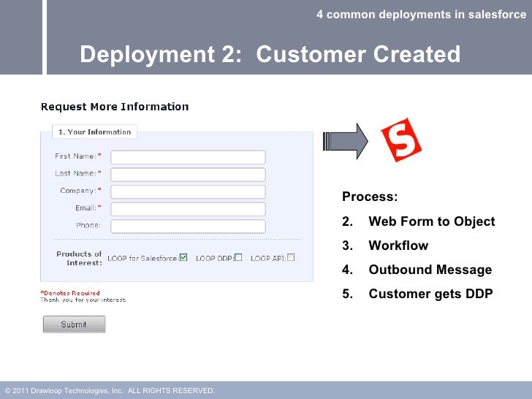Click the 'Customer gets DDP' item
The image size is (532, 399).
coord(430,294)
